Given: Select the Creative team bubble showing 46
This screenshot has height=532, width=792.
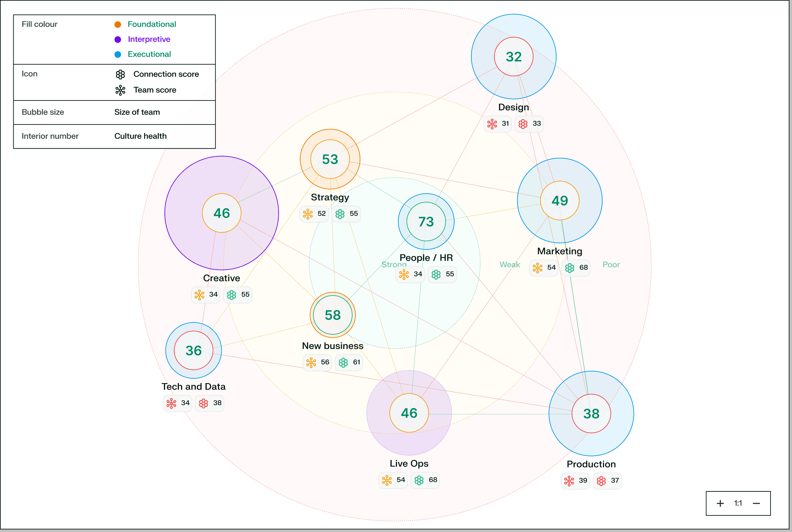Looking at the screenshot, I should [222, 213].
